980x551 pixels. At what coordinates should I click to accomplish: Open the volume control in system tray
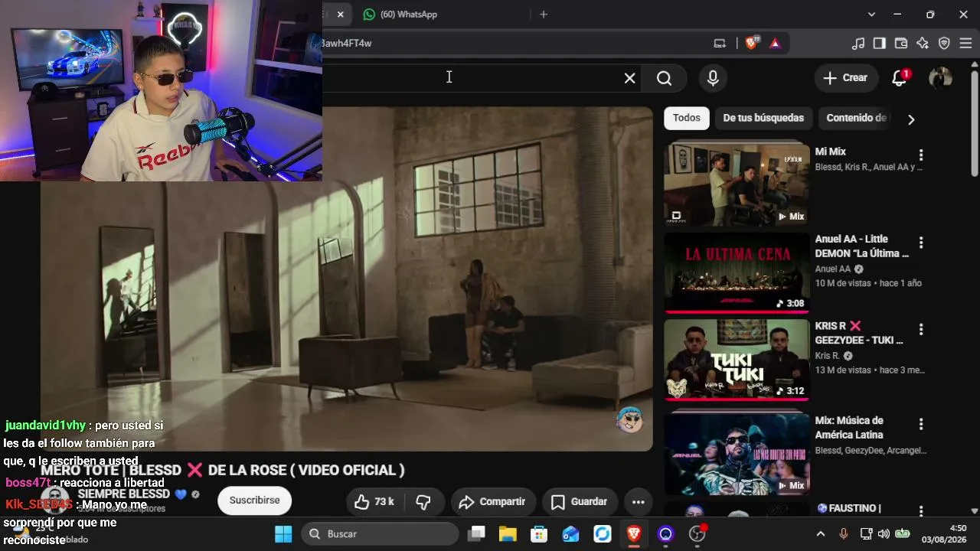click(x=884, y=534)
